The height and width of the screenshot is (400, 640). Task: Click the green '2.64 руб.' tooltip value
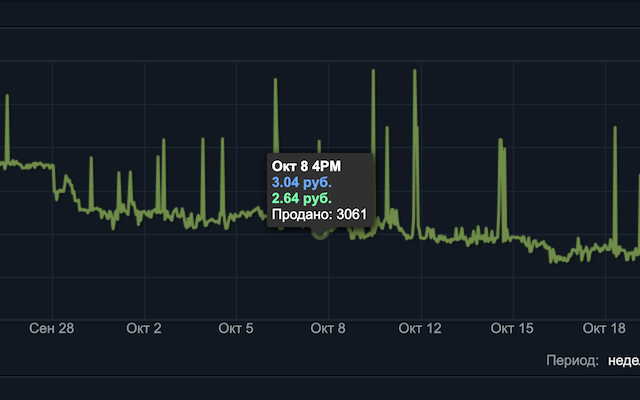[x=302, y=198]
